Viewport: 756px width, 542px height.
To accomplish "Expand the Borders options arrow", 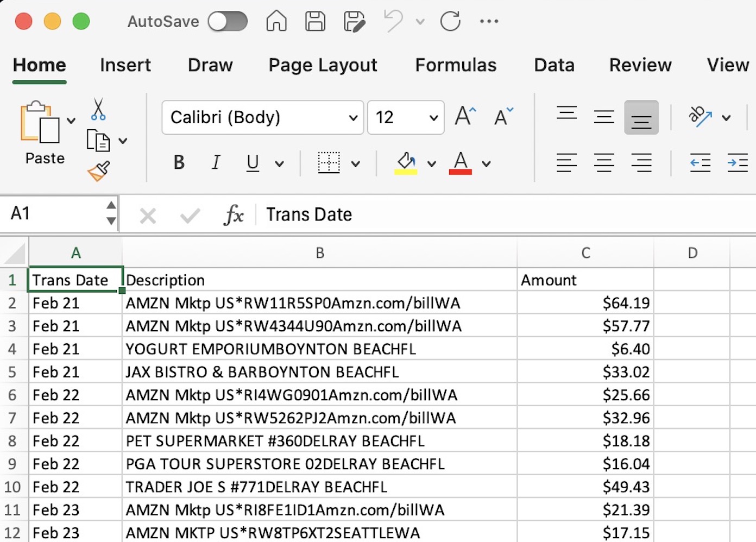I will 355,163.
